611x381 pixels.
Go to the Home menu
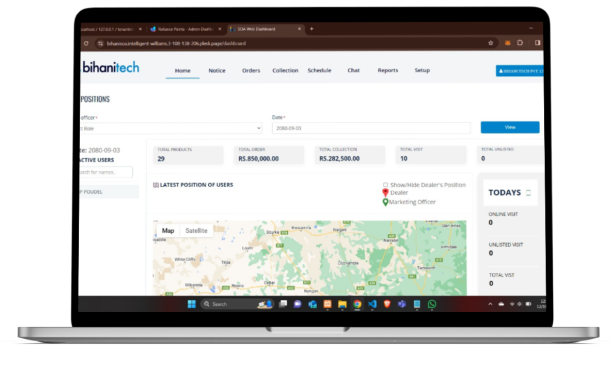pyautogui.click(x=182, y=71)
